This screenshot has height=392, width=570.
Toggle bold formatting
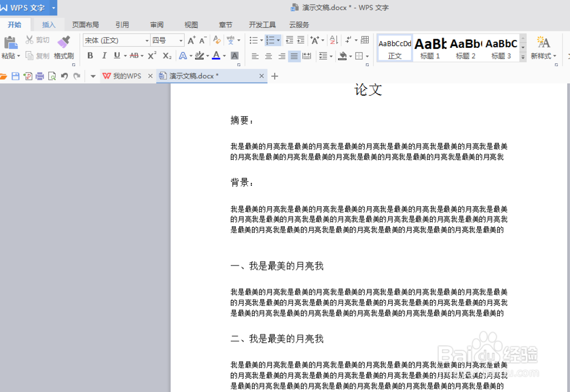[90, 55]
